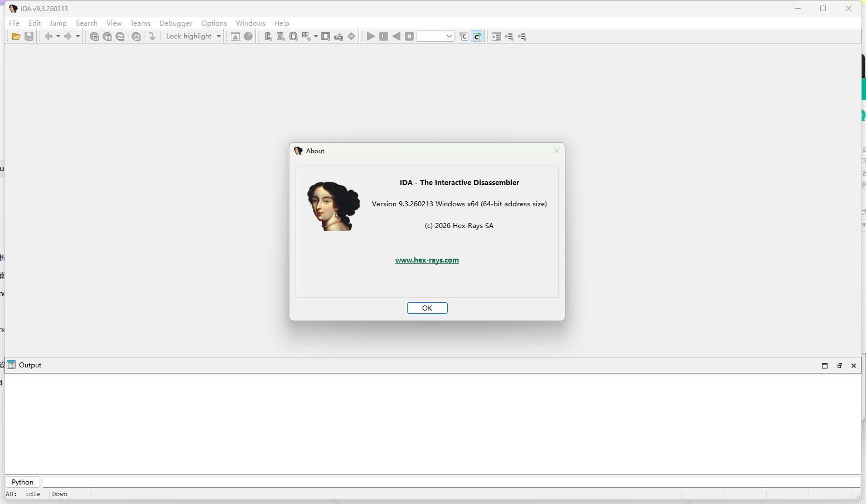Open the Debugger menu
Viewport: 866px width, 504px height.
(176, 23)
